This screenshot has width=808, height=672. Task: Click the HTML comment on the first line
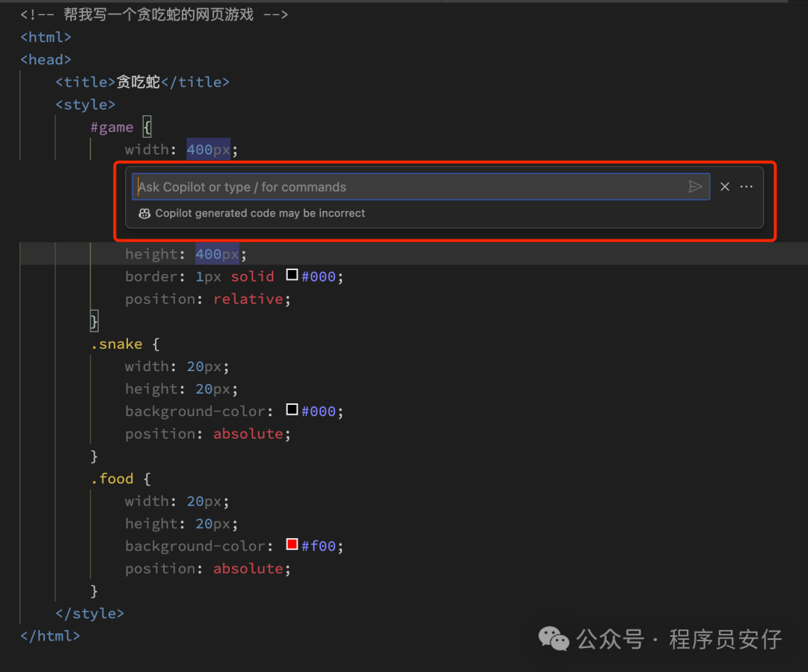coord(153,15)
